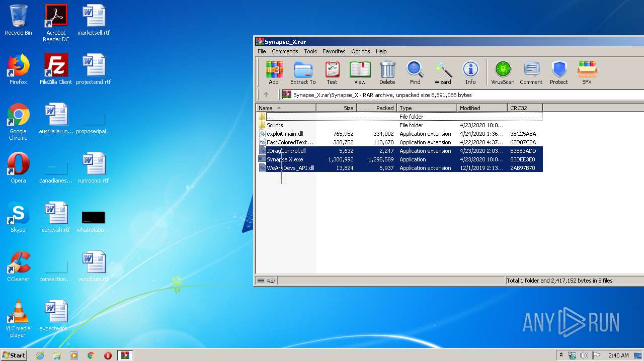Show hidden system tray icons
The height and width of the screenshot is (362, 644).
[561, 355]
